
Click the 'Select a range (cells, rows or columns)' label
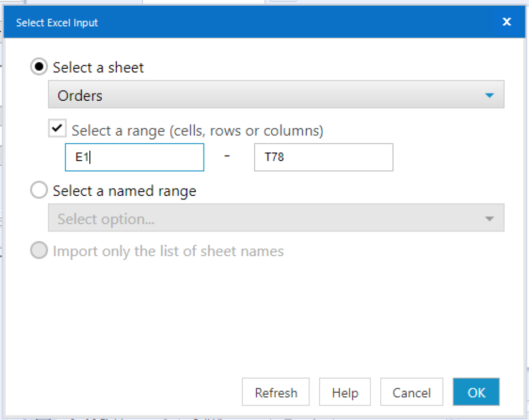(x=197, y=131)
